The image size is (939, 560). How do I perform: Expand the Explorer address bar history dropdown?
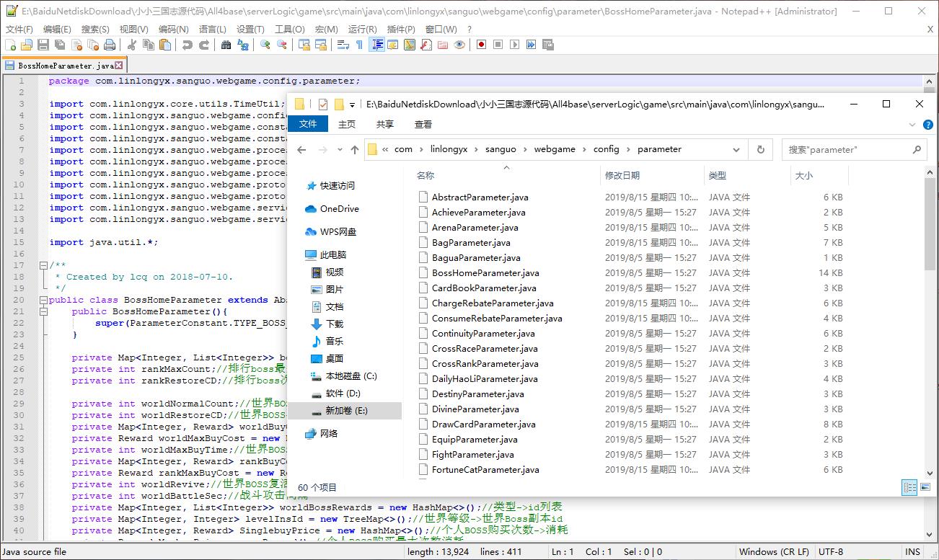[x=736, y=149]
